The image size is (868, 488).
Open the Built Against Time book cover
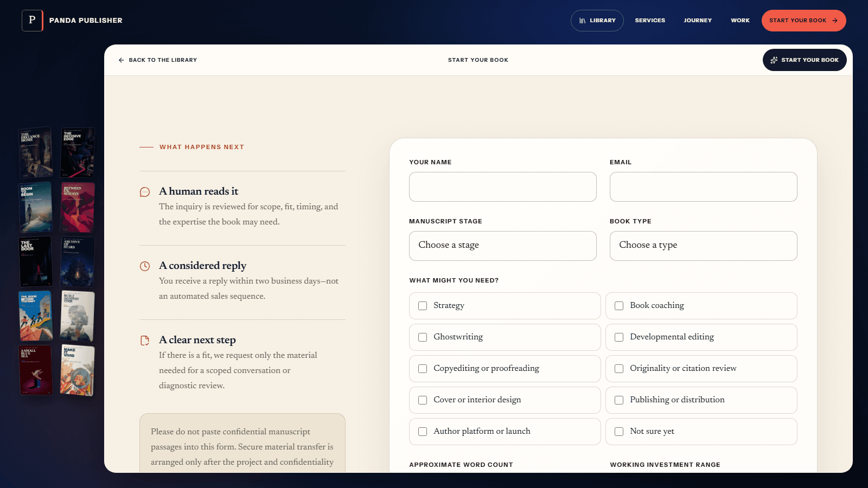(78, 316)
